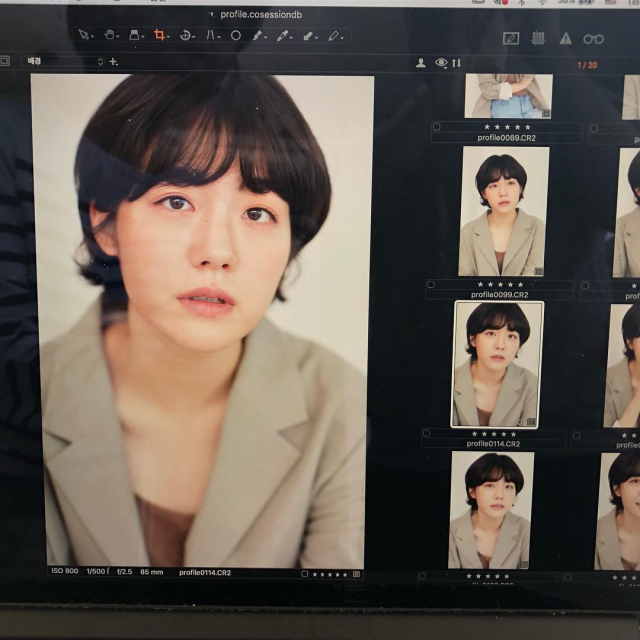This screenshot has width=640, height=640.
Task: Show the grid overlay
Action: 538,39
